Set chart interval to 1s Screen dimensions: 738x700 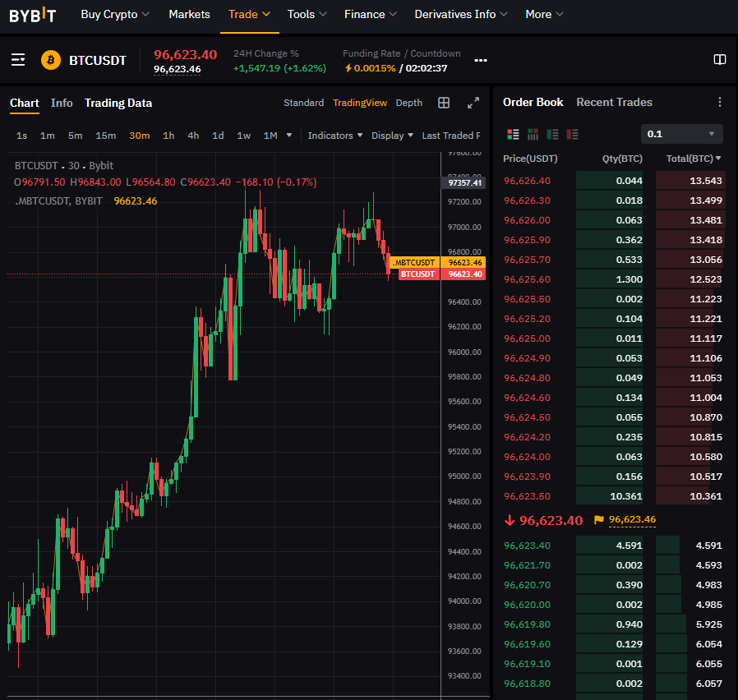21,136
